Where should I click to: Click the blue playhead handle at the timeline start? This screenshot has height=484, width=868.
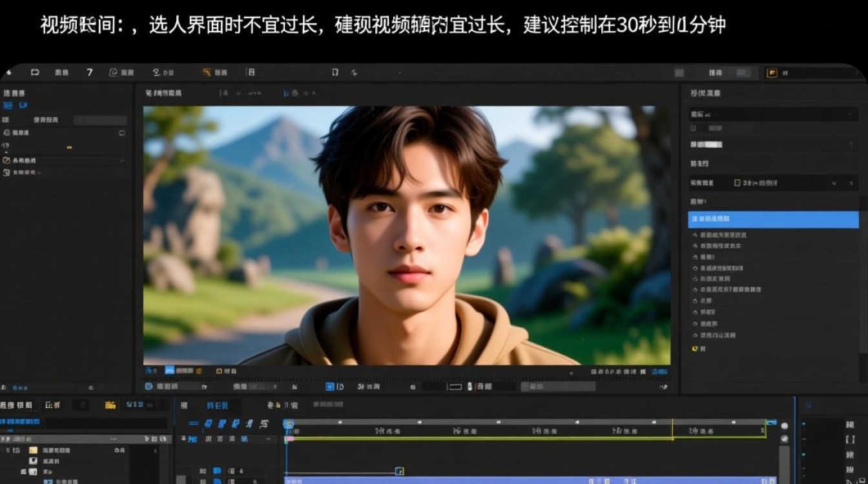pyautogui.click(x=289, y=424)
